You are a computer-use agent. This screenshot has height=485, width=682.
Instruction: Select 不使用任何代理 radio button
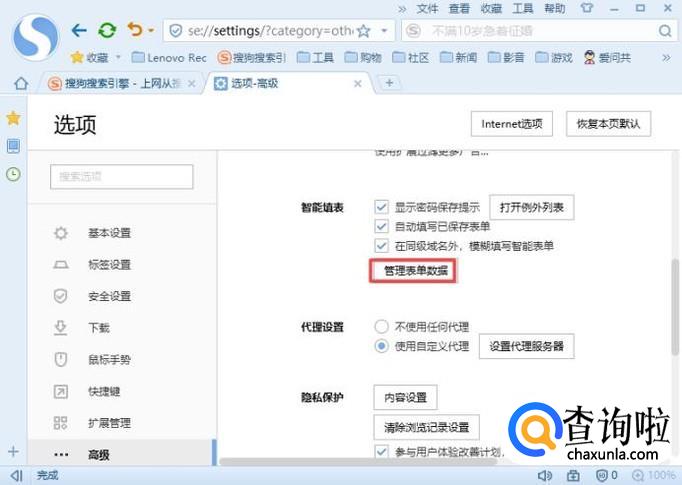click(381, 326)
